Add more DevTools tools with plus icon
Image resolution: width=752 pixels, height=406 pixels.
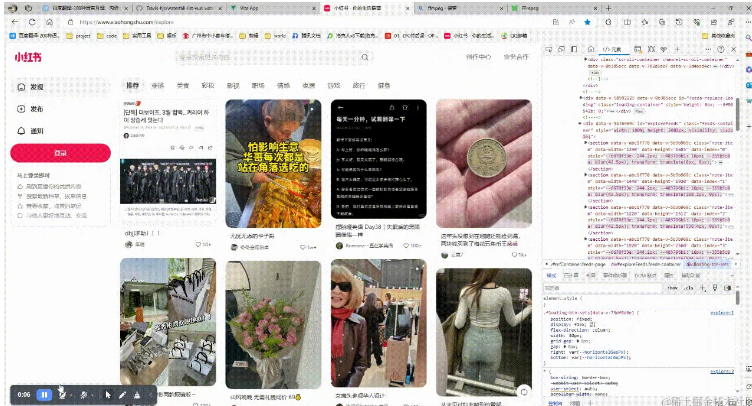677,49
